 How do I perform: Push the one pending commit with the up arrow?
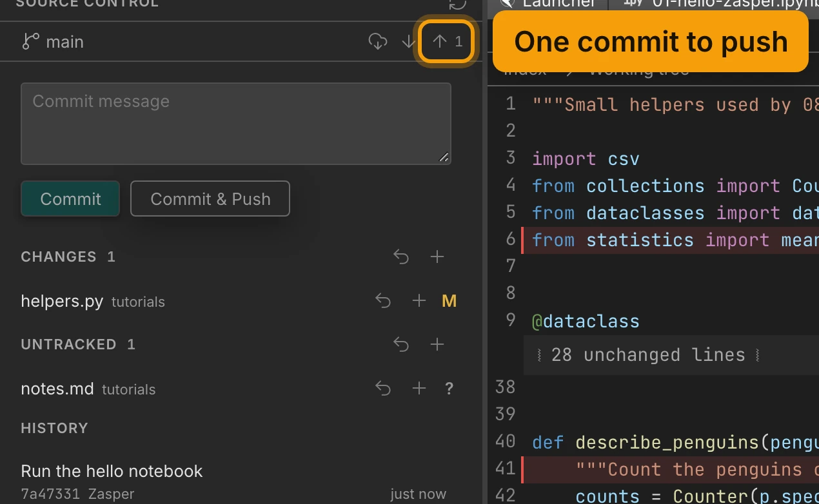448,42
